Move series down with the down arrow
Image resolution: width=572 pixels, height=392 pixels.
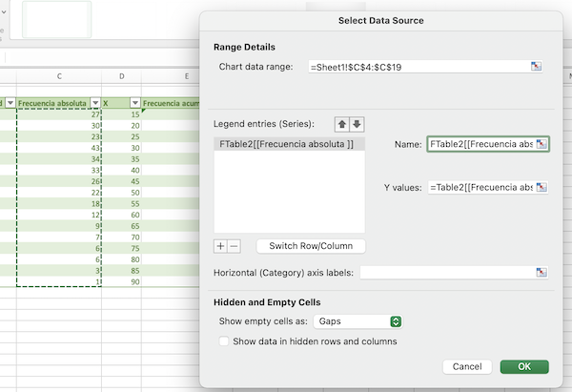[x=357, y=124]
